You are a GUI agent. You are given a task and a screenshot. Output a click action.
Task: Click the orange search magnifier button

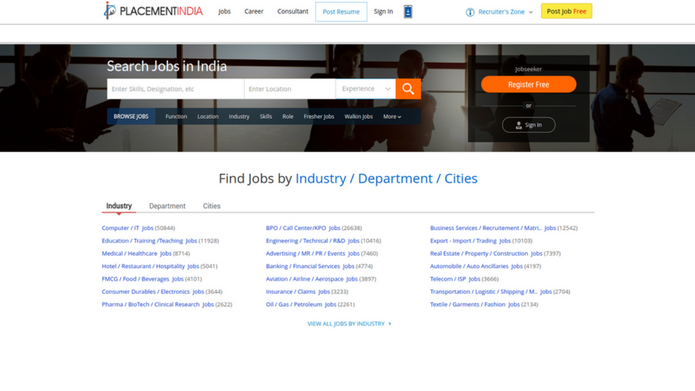click(408, 89)
